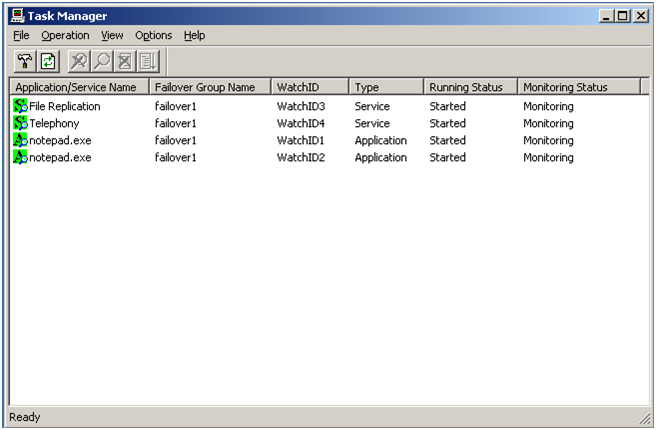656x430 pixels.
Task: Sort by the Application/Service Name column header
Action: (x=78, y=87)
